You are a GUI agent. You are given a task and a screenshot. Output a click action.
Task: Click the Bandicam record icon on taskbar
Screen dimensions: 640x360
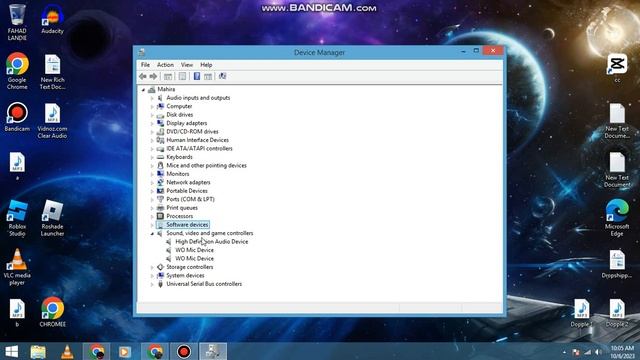click(184, 351)
